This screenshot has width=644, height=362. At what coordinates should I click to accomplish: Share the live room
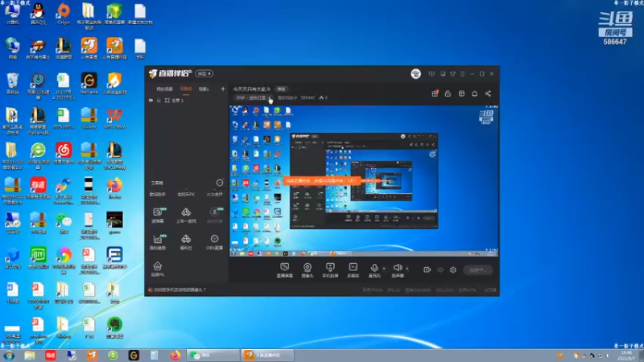coord(488,93)
